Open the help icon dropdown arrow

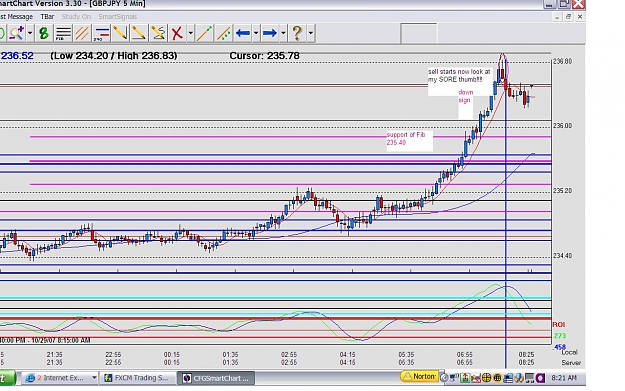(x=311, y=33)
